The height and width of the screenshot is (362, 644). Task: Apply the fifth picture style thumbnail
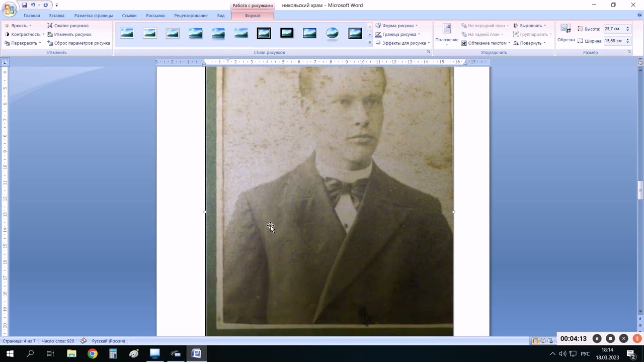point(218,34)
